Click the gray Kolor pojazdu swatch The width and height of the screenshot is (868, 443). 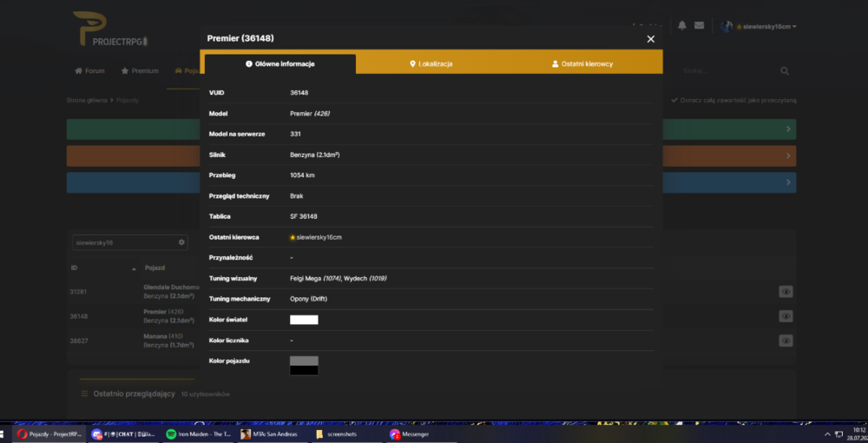coord(304,360)
